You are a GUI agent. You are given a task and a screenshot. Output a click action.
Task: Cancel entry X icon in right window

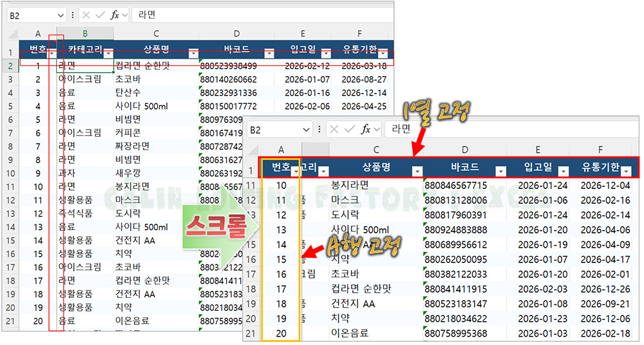tap(334, 130)
